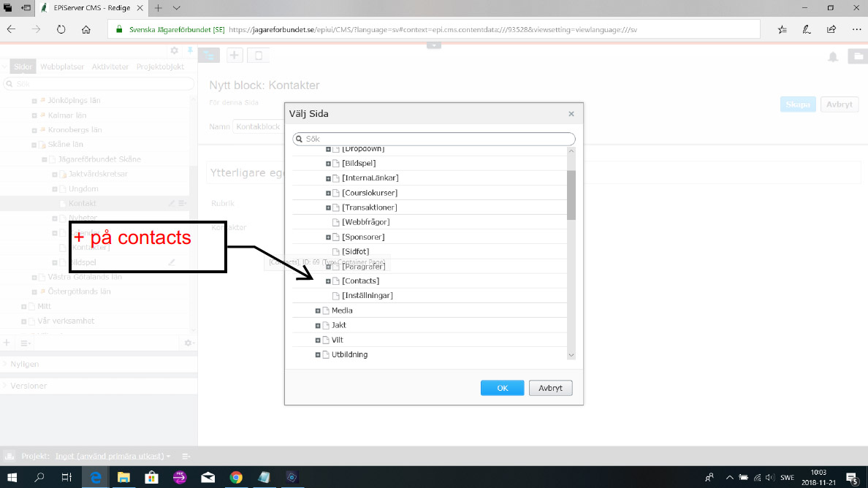Select Kontakt page in page tree
This screenshot has height=488, width=868.
[x=83, y=204]
